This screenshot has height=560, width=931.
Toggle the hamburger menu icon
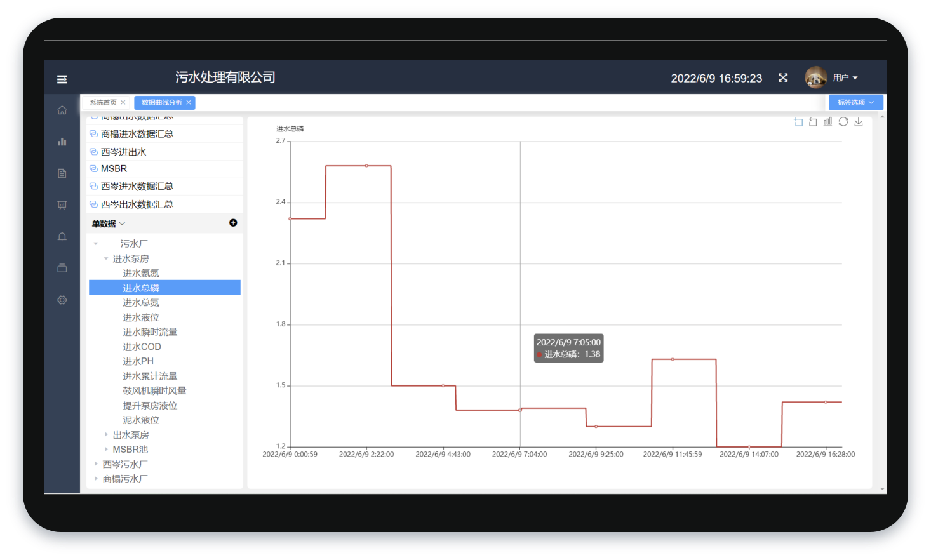[x=62, y=79]
